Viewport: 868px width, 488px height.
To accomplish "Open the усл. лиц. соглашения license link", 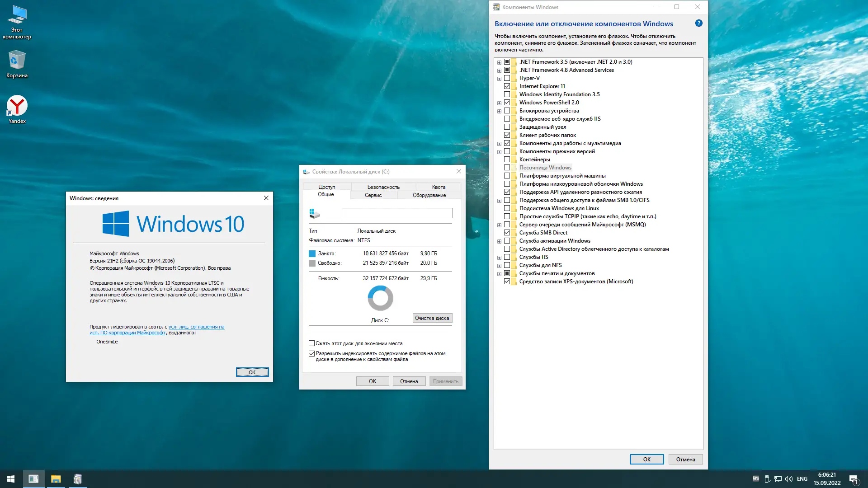I will pos(196,327).
